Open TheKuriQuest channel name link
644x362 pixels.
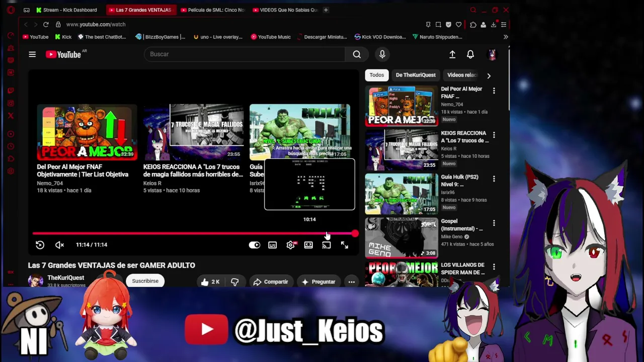coord(65,278)
